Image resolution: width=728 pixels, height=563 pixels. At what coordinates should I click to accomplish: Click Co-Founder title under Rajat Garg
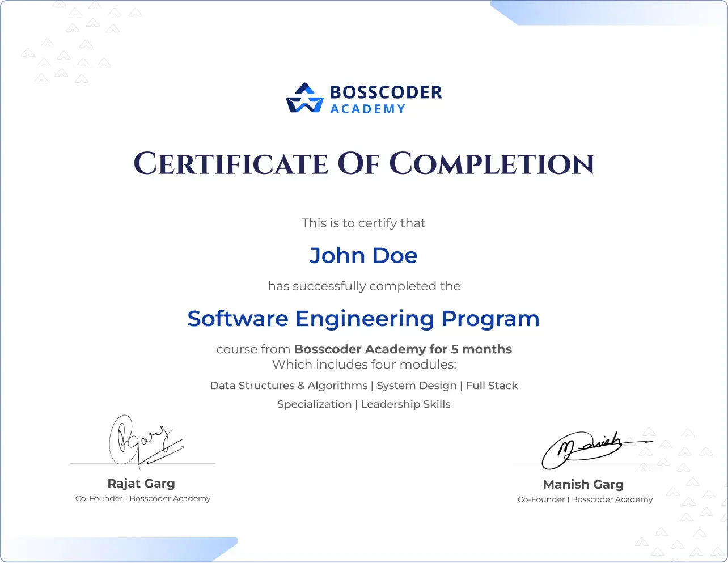tap(143, 498)
